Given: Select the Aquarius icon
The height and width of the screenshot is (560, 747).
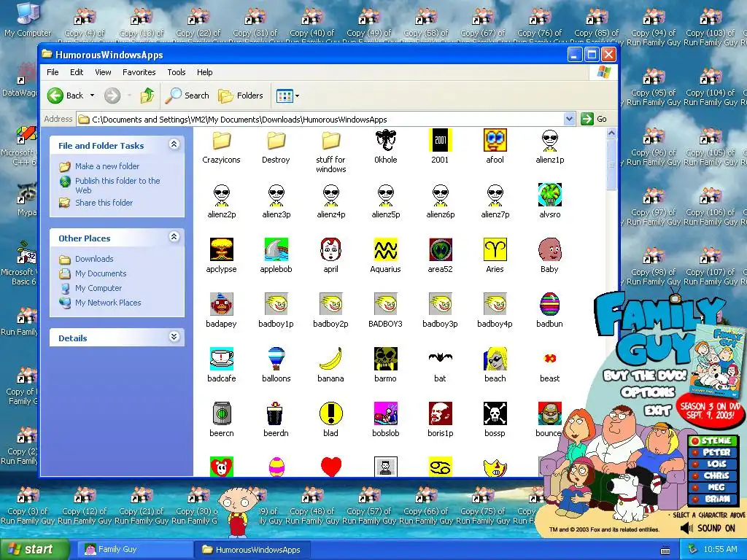Looking at the screenshot, I should click(x=385, y=249).
